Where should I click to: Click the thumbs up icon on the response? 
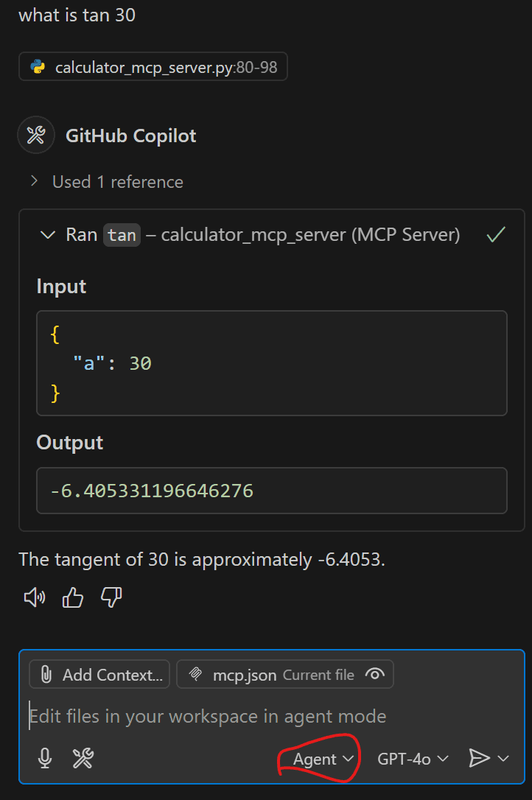(x=72, y=597)
